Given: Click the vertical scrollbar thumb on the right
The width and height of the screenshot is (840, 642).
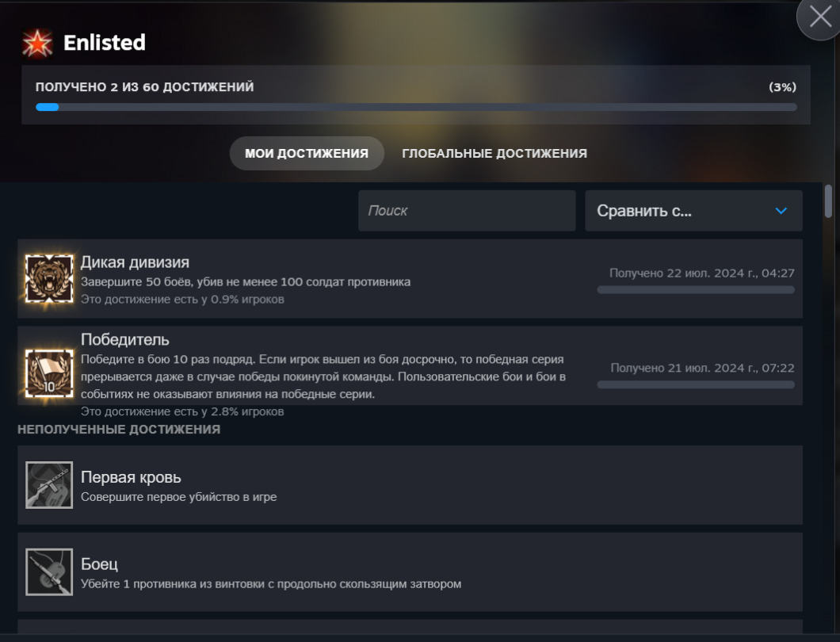Looking at the screenshot, I should pos(829,201).
